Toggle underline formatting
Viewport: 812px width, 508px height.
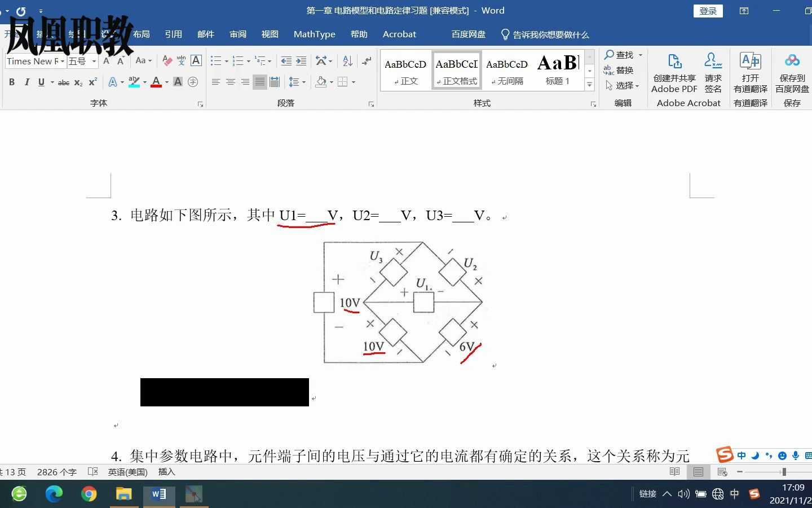click(41, 82)
